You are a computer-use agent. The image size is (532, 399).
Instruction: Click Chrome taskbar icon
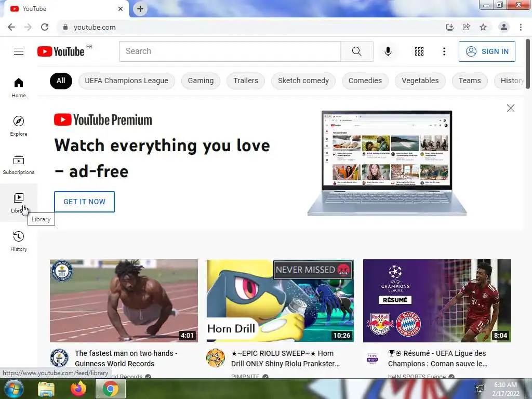click(111, 389)
